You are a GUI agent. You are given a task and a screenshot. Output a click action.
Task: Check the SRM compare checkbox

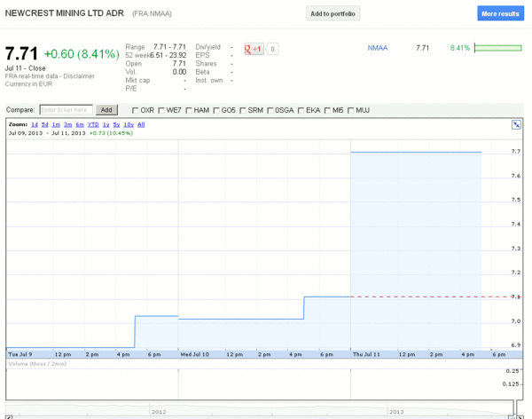pos(243,110)
